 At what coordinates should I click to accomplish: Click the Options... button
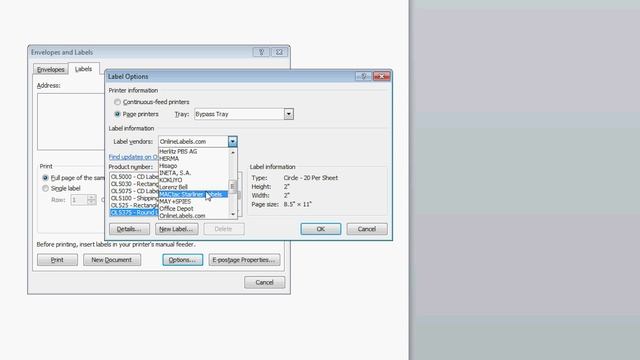[182, 260]
